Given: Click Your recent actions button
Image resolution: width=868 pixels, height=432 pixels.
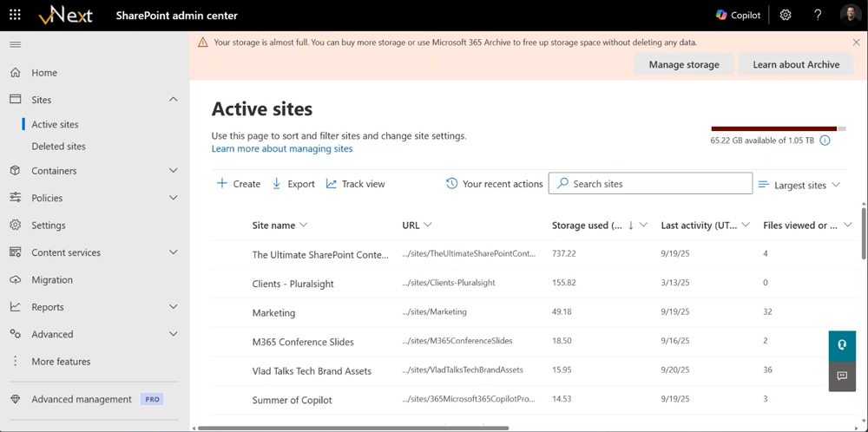Looking at the screenshot, I should pos(495,184).
